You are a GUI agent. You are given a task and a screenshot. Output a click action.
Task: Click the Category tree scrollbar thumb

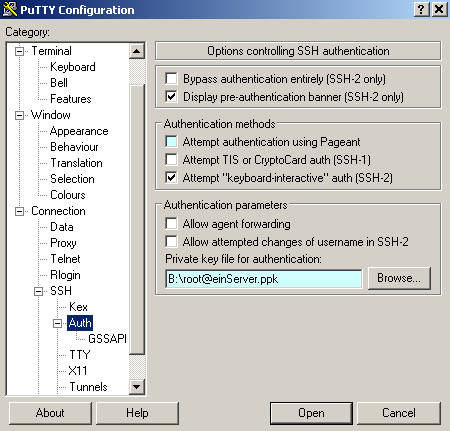[x=136, y=219]
